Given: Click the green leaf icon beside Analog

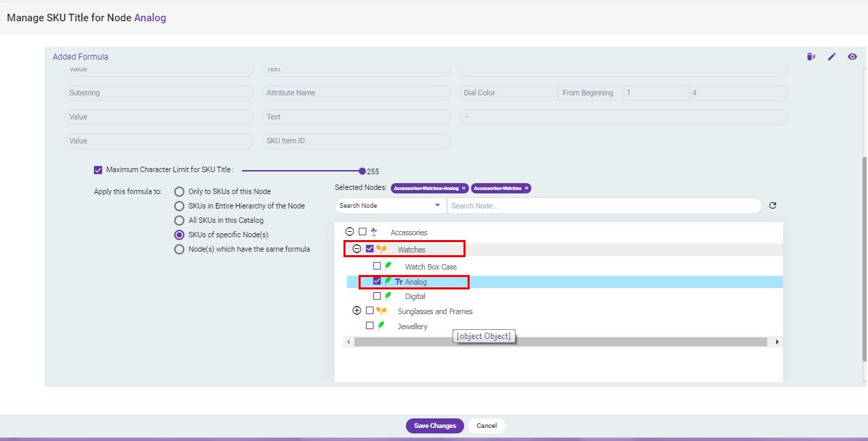Looking at the screenshot, I should click(388, 282).
